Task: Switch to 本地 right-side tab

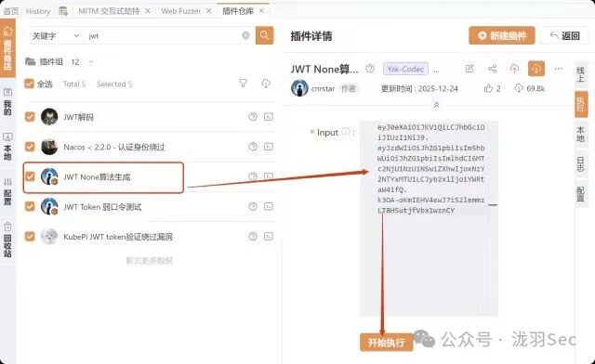Action: (x=580, y=135)
